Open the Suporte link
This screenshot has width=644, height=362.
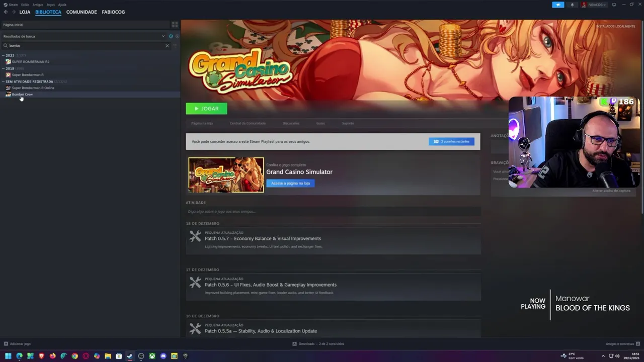tap(348, 123)
